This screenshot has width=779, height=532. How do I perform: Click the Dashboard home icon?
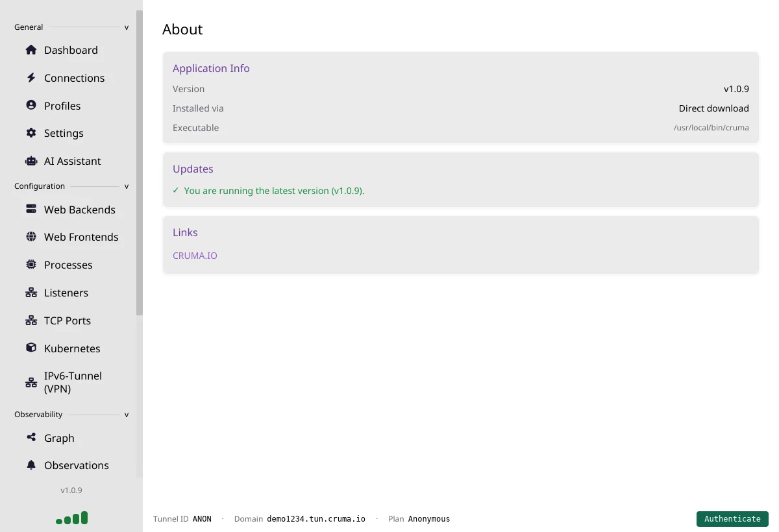point(31,50)
